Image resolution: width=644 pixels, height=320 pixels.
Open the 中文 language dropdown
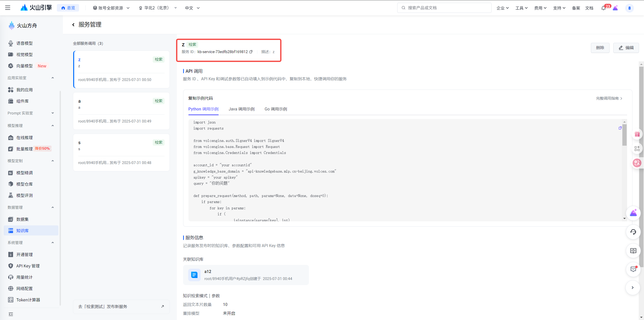click(x=192, y=8)
